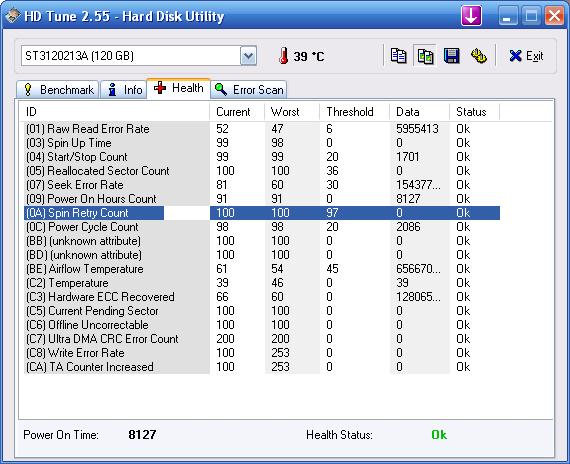Image resolution: width=570 pixels, height=464 pixels.
Task: Click the 154377... Seek Error Rate data
Action: pyautogui.click(x=418, y=185)
